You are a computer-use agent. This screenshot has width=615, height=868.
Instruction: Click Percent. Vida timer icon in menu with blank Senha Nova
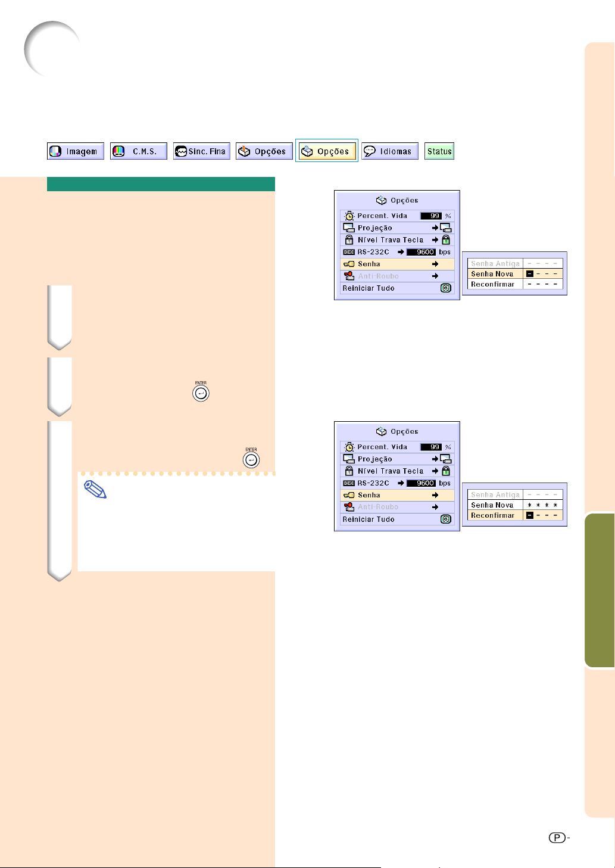[x=349, y=216]
